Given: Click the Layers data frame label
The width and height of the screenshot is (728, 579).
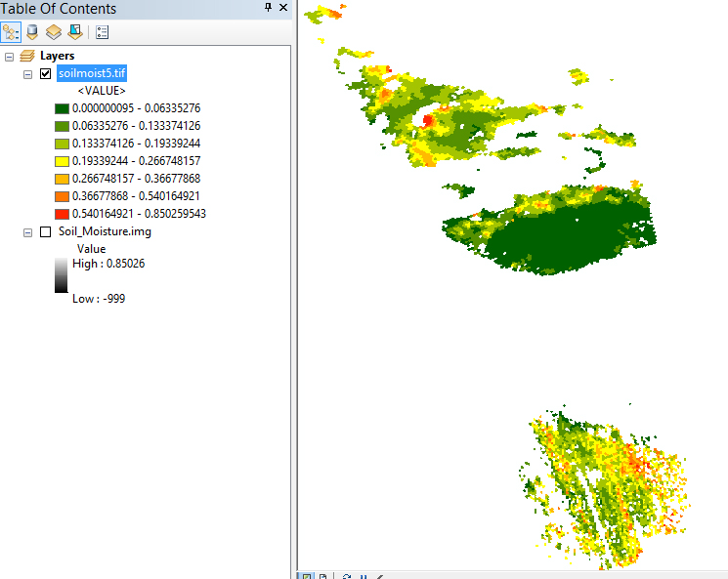Looking at the screenshot, I should [x=57, y=57].
